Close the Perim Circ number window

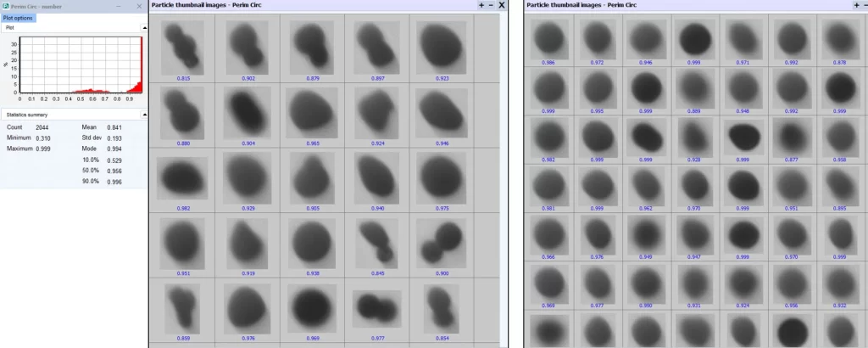(x=139, y=6)
